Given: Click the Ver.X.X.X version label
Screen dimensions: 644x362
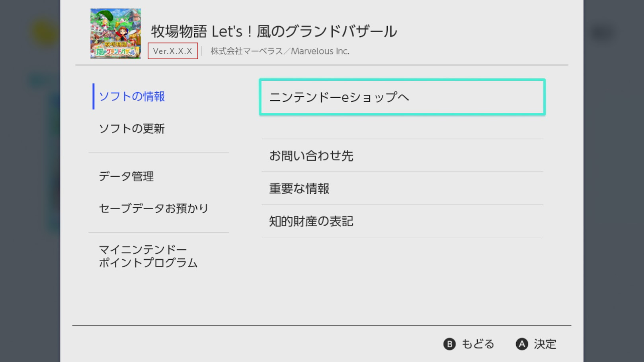Looking at the screenshot, I should coord(173,51).
